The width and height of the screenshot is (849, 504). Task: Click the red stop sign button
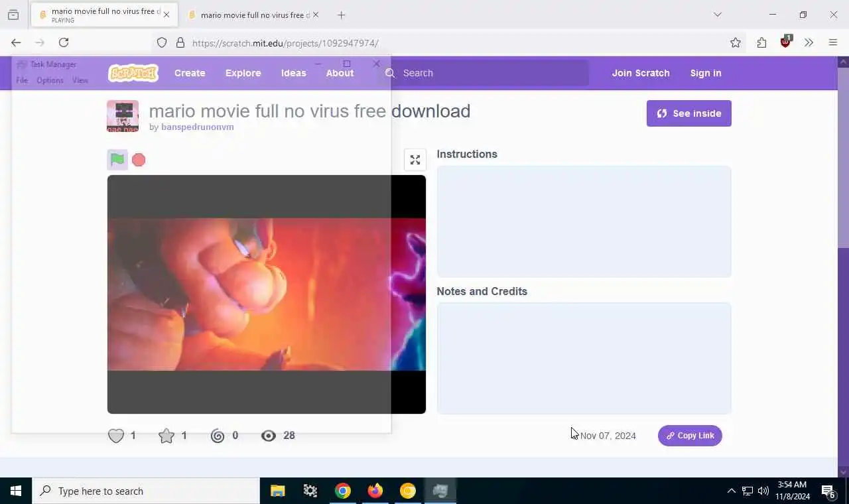point(139,160)
